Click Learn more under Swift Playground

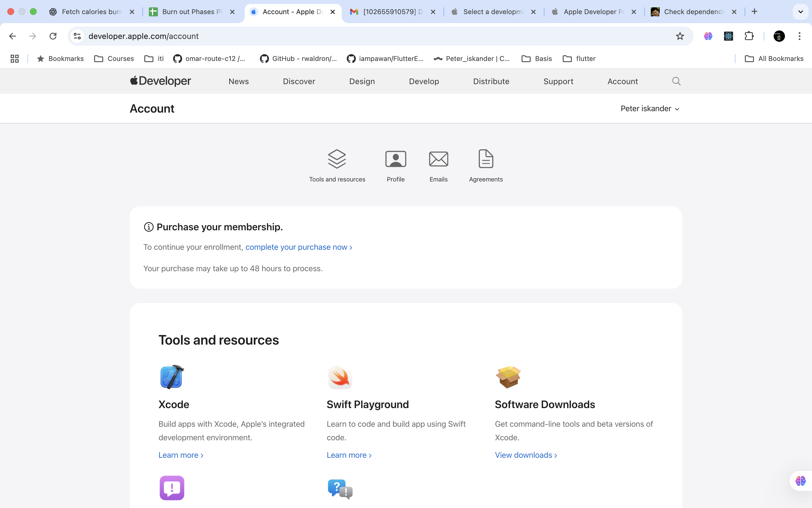pos(349,455)
